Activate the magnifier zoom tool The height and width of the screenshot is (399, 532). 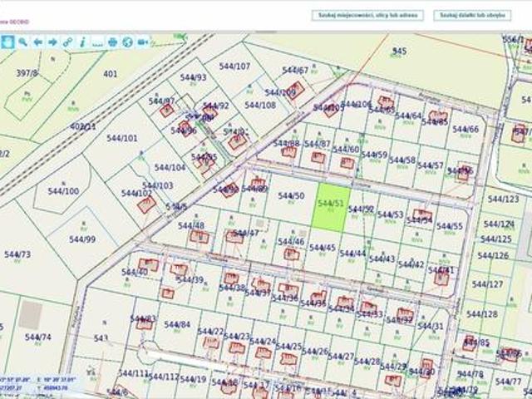coord(22,42)
